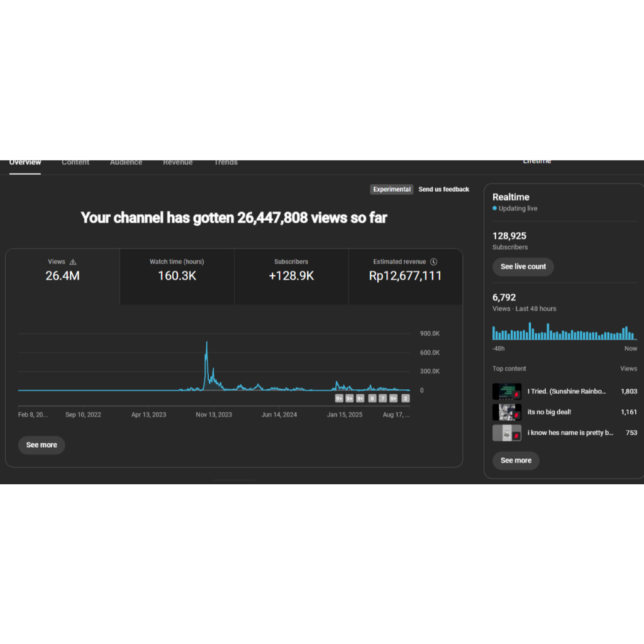Click the 8 videos published marker on the timeline

click(x=372, y=399)
